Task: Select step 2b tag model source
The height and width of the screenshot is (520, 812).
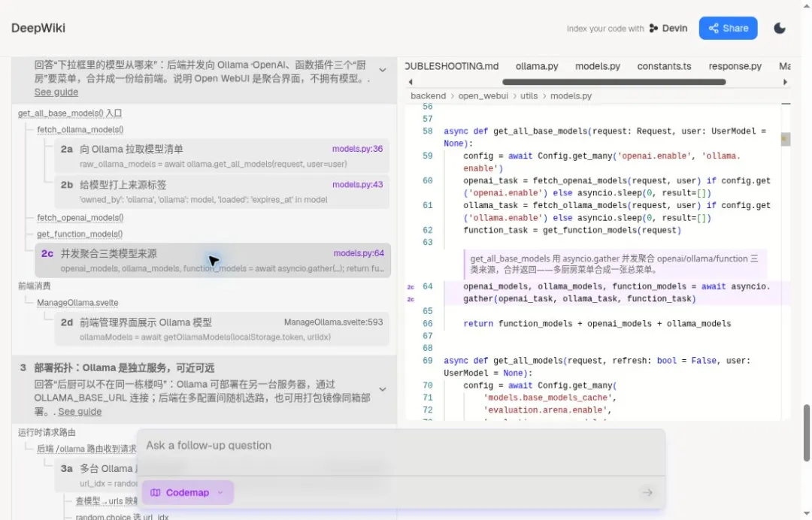Action: [222, 192]
